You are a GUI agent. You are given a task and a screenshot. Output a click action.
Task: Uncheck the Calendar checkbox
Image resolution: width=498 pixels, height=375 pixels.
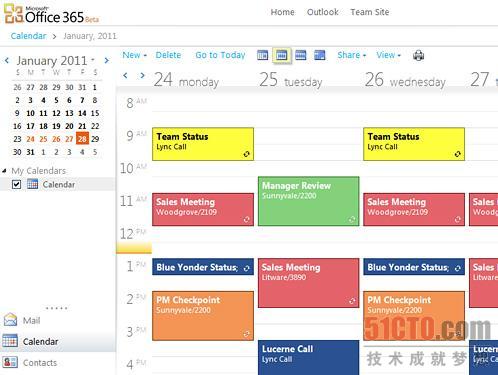(16, 184)
